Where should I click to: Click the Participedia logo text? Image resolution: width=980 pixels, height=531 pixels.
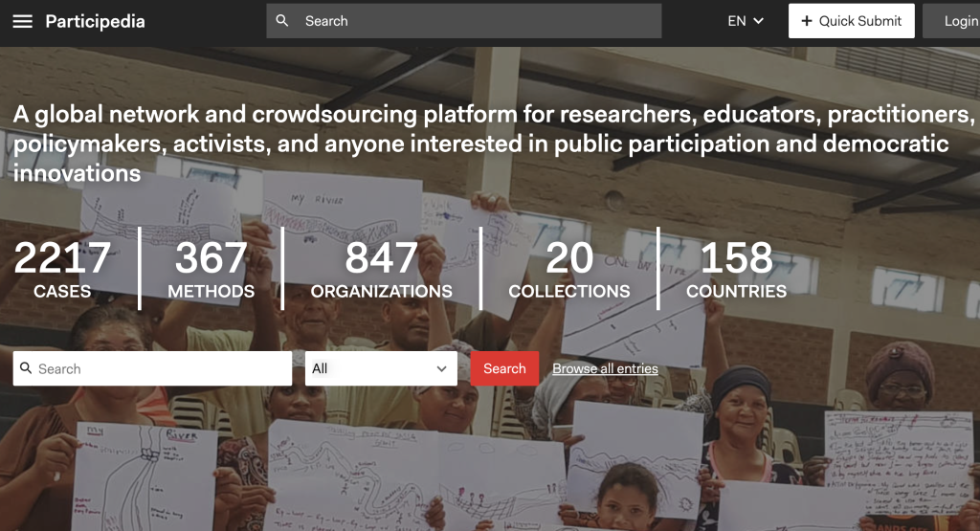95,21
